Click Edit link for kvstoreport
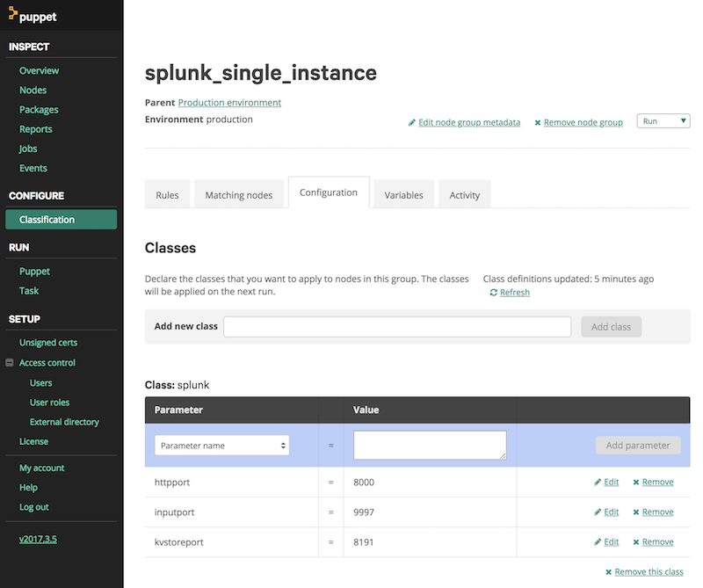Viewport: 703px width, 588px height. [611, 541]
